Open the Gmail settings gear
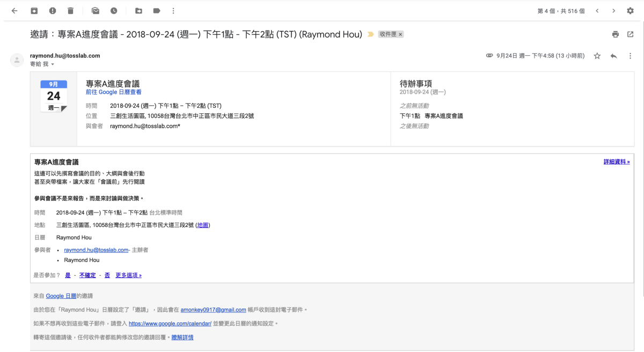The width and height of the screenshot is (644, 352). click(x=631, y=11)
